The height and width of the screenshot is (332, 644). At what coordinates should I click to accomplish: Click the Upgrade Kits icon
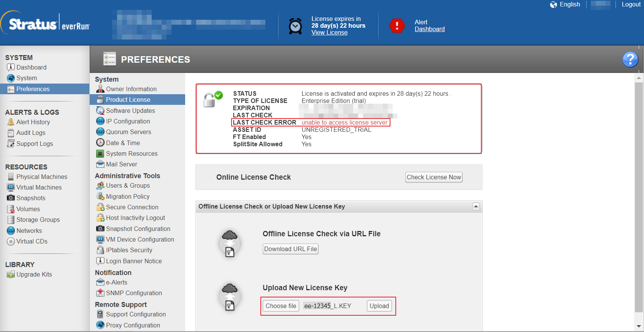pos(11,274)
